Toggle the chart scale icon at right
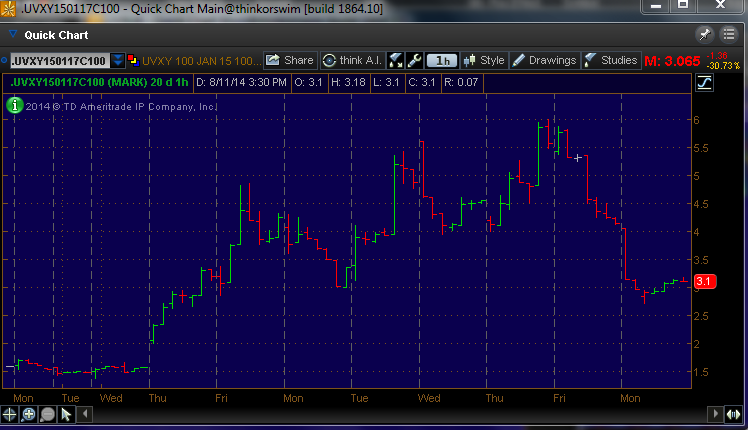Image resolution: width=748 pixels, height=430 pixels. pos(704,83)
